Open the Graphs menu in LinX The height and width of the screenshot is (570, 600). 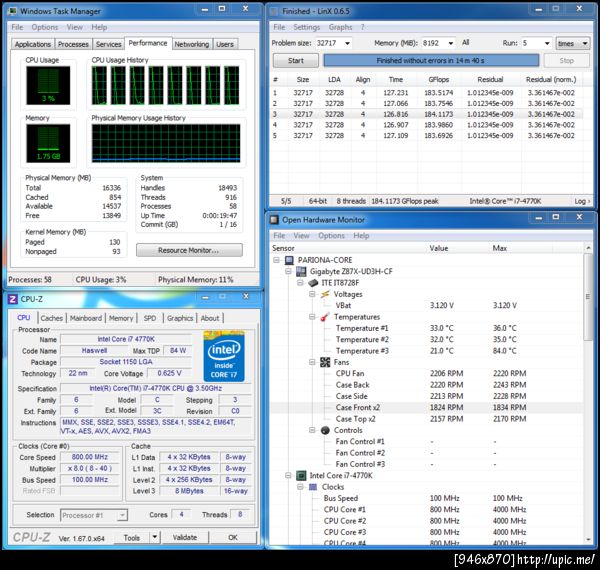pyautogui.click(x=340, y=27)
